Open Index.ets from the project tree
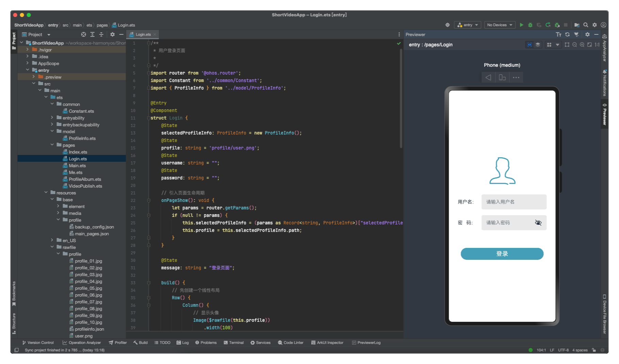619x364 pixels. pos(78,152)
